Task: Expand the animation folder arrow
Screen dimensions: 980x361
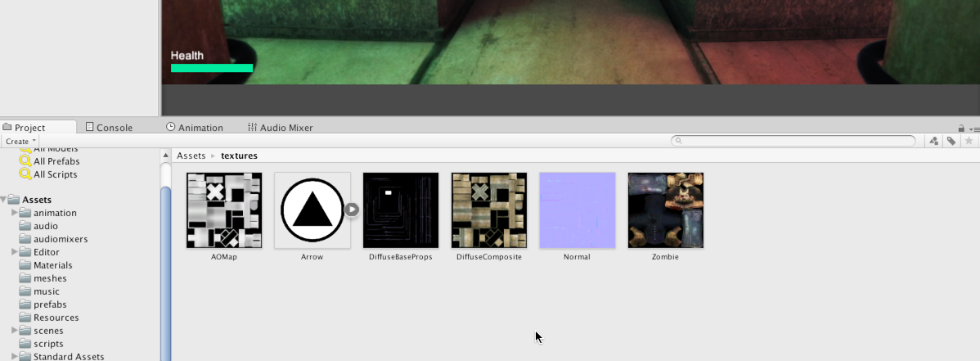Action: point(15,213)
